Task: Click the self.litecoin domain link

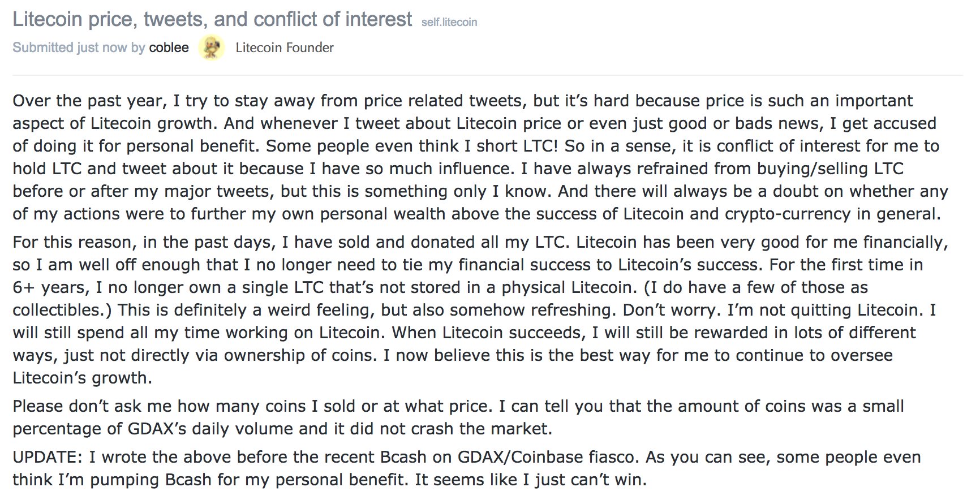Action: [x=449, y=22]
